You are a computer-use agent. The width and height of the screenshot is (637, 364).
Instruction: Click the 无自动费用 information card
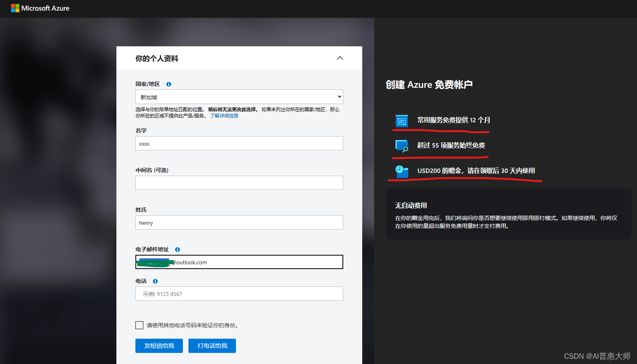[508, 214]
